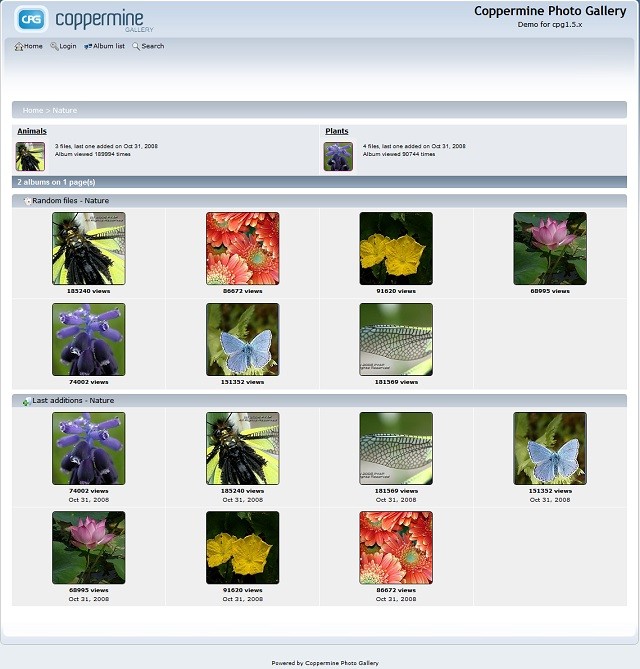Click the 'Coppermine Photo Gallery' title text
This screenshot has height=669, width=640.
pyautogui.click(x=550, y=11)
